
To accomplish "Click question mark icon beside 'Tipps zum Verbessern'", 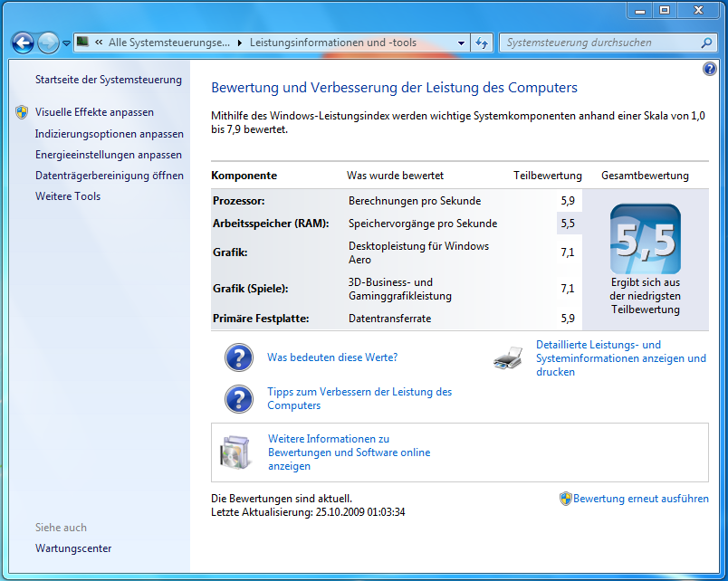I will pyautogui.click(x=238, y=399).
